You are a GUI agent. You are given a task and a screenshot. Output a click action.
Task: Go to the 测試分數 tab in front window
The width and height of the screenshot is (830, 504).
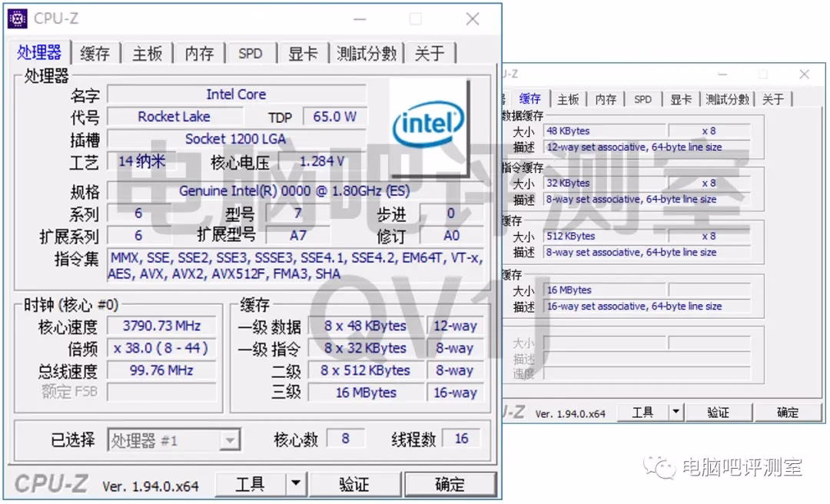(367, 53)
